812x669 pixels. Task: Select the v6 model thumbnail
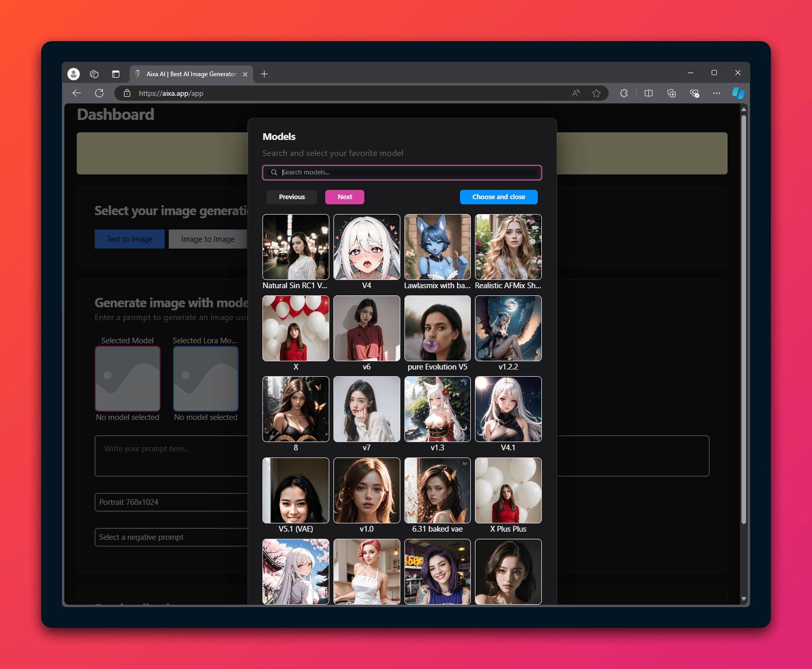coord(367,328)
